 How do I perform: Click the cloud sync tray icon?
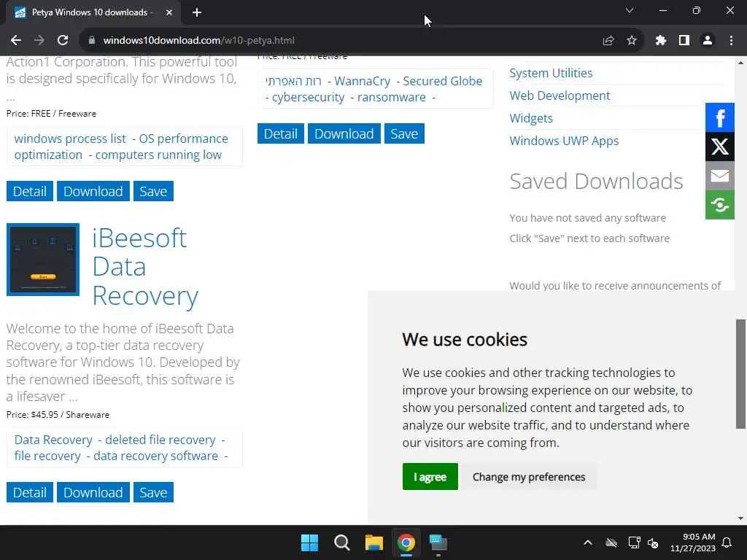pos(611,542)
